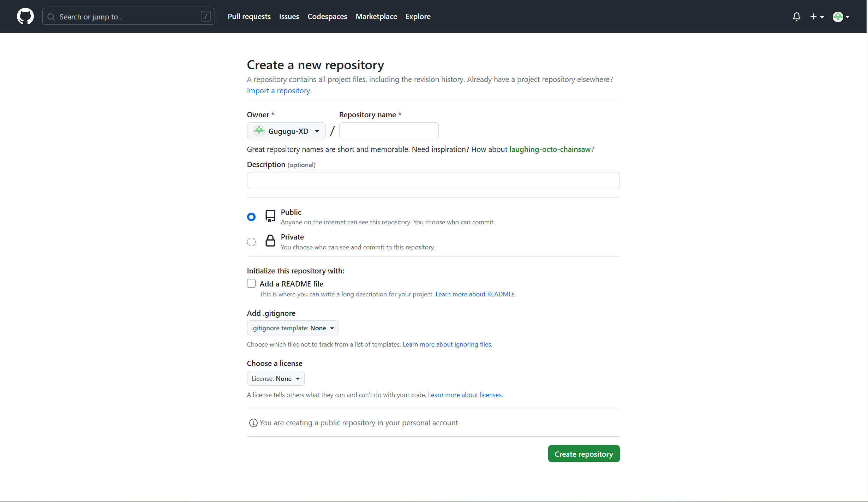The image size is (868, 502).
Task: Click the search magnifier icon
Action: click(51, 17)
